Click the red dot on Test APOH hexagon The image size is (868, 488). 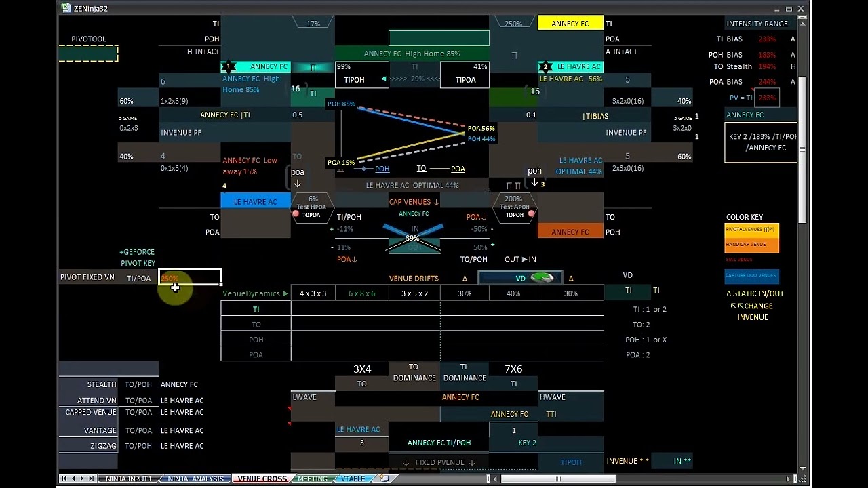(531, 214)
